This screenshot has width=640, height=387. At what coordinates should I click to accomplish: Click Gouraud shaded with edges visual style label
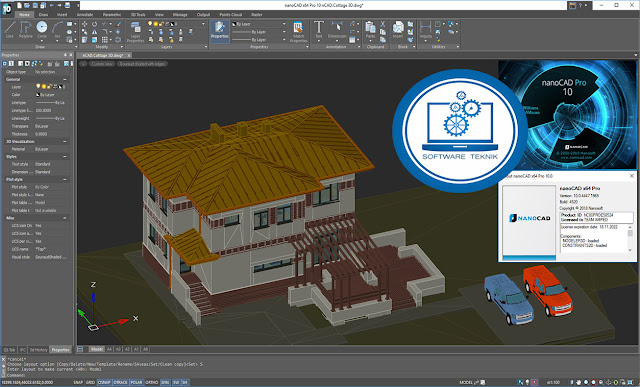(x=142, y=64)
